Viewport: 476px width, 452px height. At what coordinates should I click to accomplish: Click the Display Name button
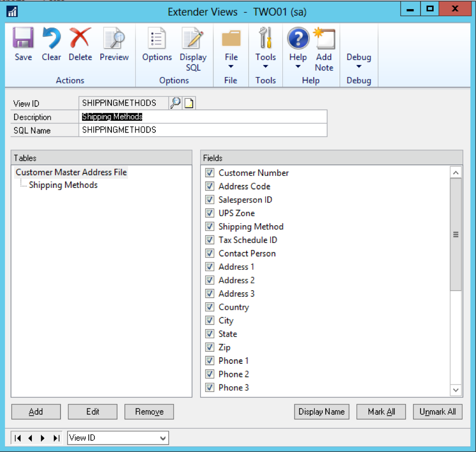322,412
